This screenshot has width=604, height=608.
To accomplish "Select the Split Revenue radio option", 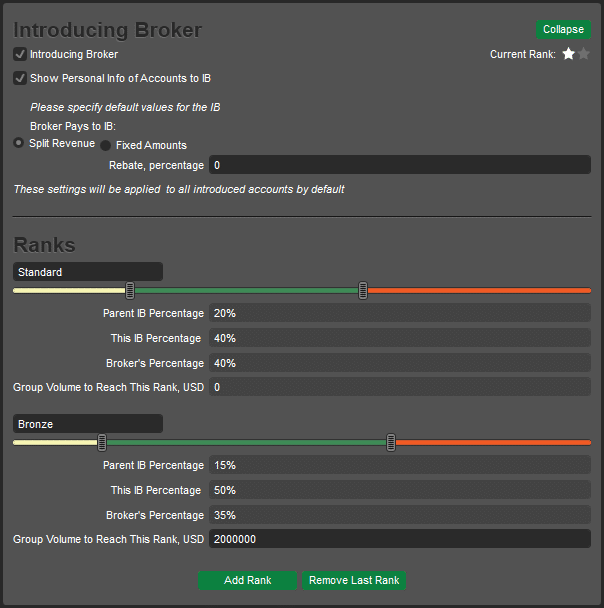I will (x=19, y=143).
